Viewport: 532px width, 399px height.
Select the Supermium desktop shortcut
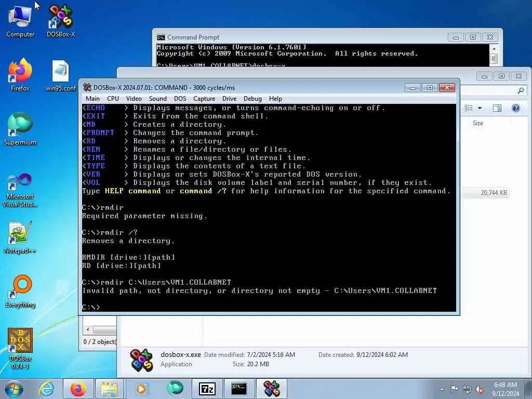point(20,129)
